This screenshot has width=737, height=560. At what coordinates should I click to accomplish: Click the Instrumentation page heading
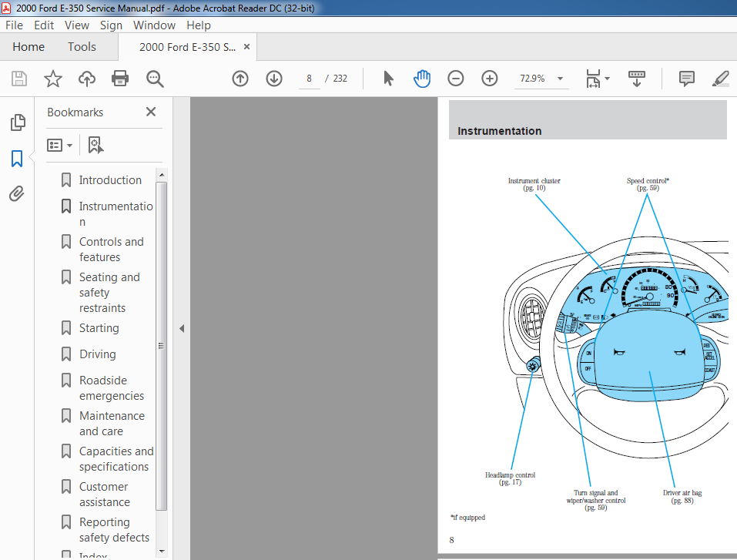point(499,131)
